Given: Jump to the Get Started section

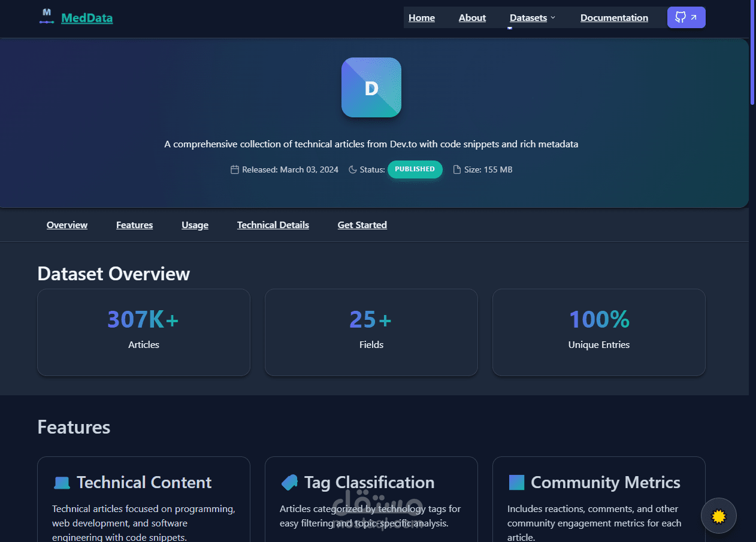Looking at the screenshot, I should pos(362,225).
